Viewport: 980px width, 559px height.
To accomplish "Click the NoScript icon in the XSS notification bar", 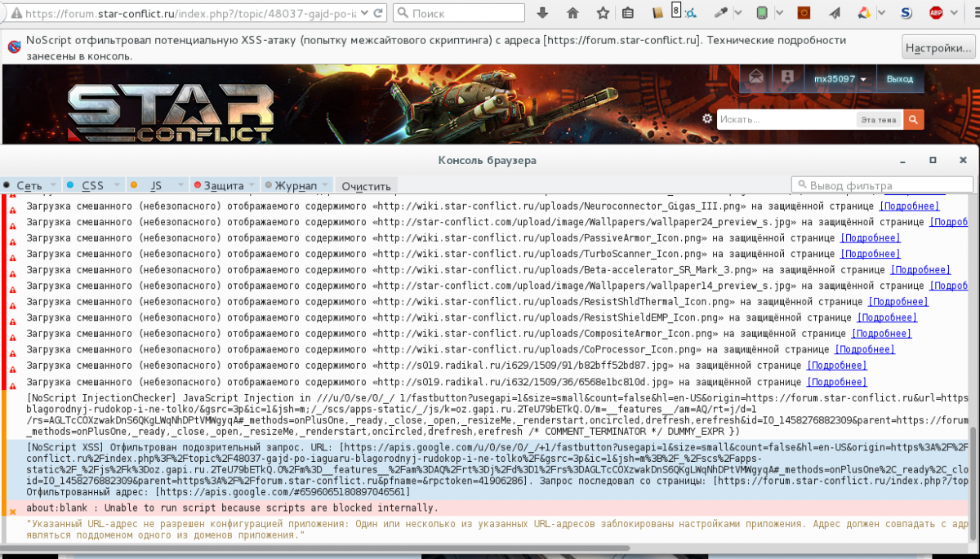I will pos(14,47).
